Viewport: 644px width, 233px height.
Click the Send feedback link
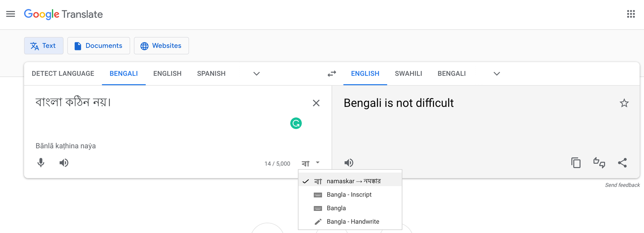pos(622,185)
